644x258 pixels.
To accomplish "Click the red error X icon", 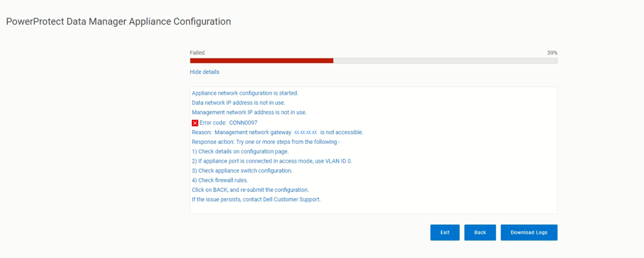I will click(195, 123).
